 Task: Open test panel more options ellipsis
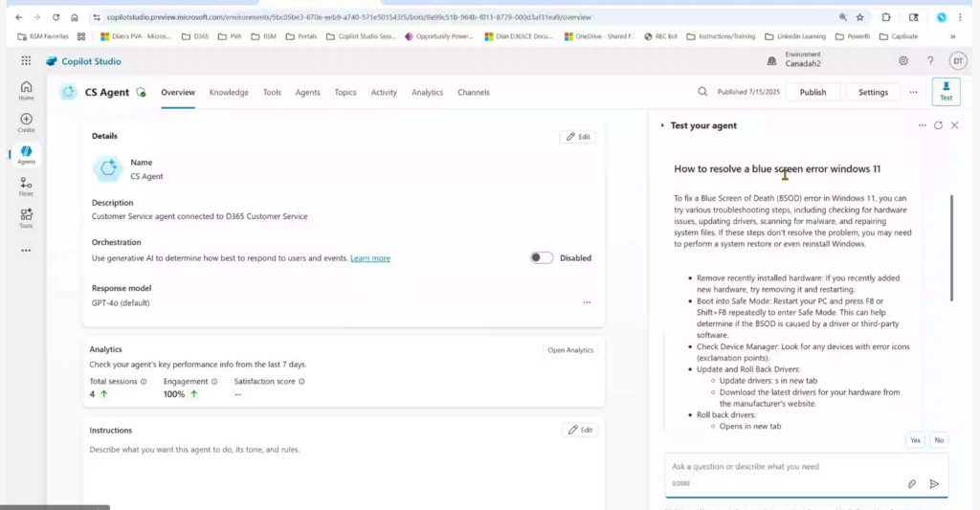click(x=922, y=125)
